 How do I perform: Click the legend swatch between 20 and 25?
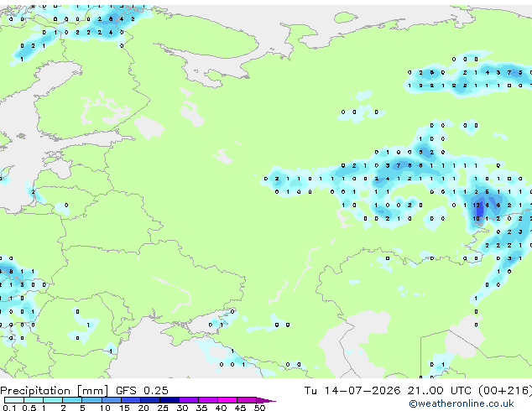click(x=149, y=400)
